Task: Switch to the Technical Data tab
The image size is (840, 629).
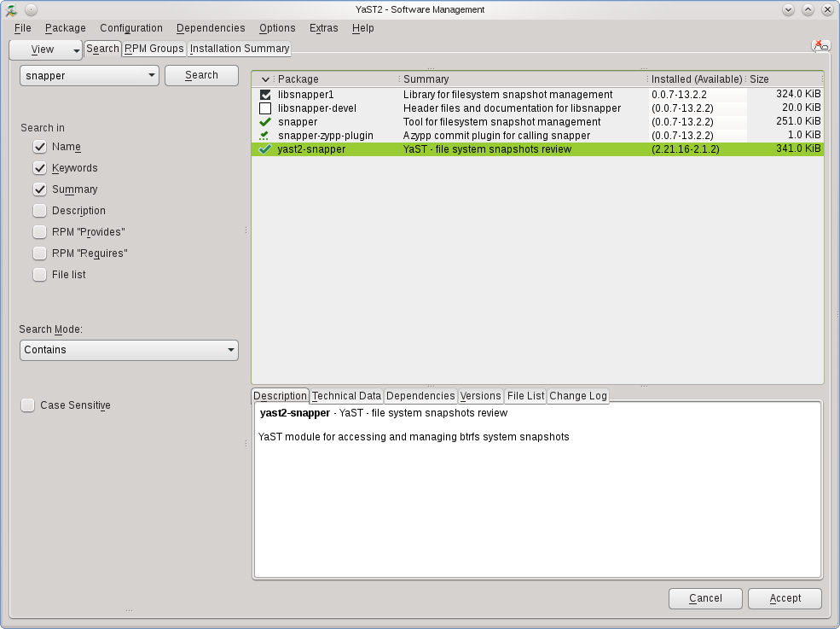Action: [x=346, y=396]
